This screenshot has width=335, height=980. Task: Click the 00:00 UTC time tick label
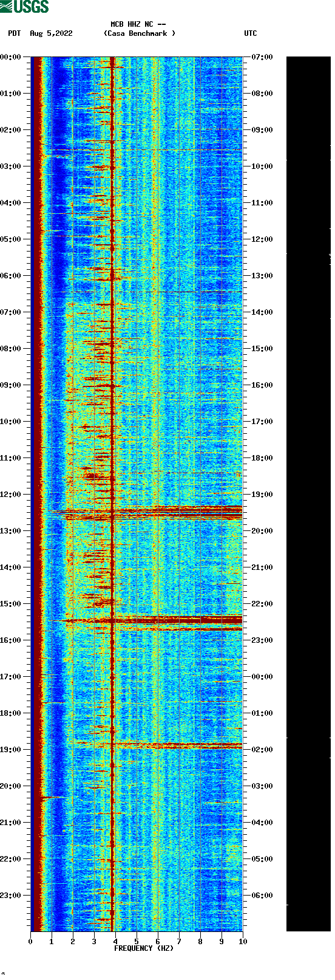tap(262, 677)
